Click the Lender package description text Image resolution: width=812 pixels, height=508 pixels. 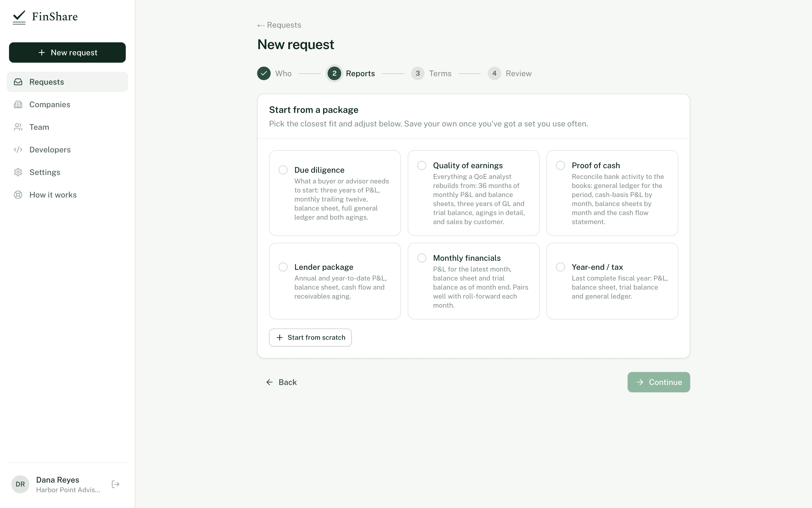click(x=341, y=287)
